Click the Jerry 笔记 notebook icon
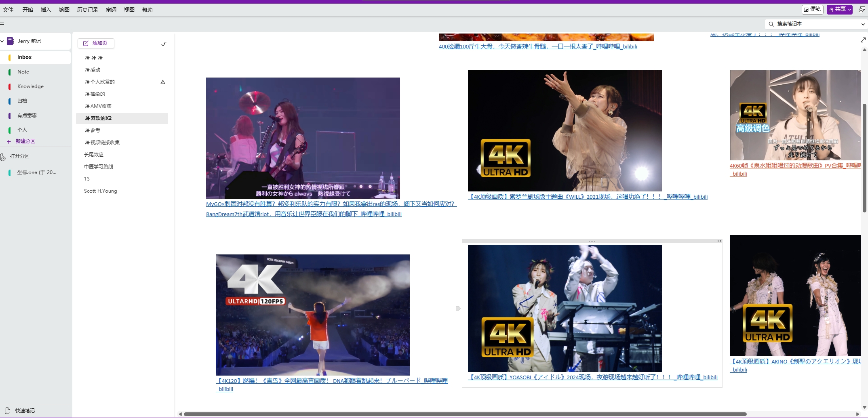 [x=11, y=41]
